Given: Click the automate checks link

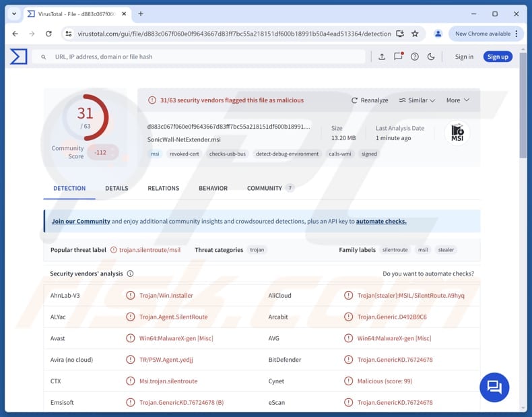Looking at the screenshot, I should 381,221.
